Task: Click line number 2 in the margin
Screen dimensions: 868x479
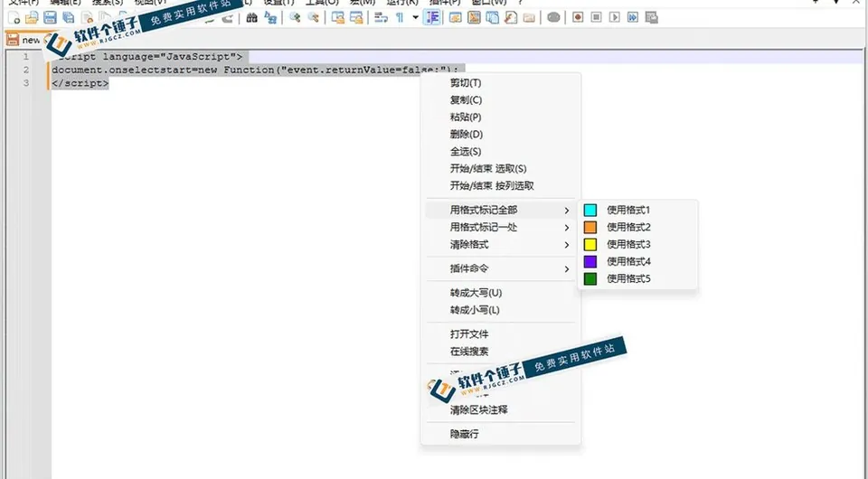Action: click(25, 70)
